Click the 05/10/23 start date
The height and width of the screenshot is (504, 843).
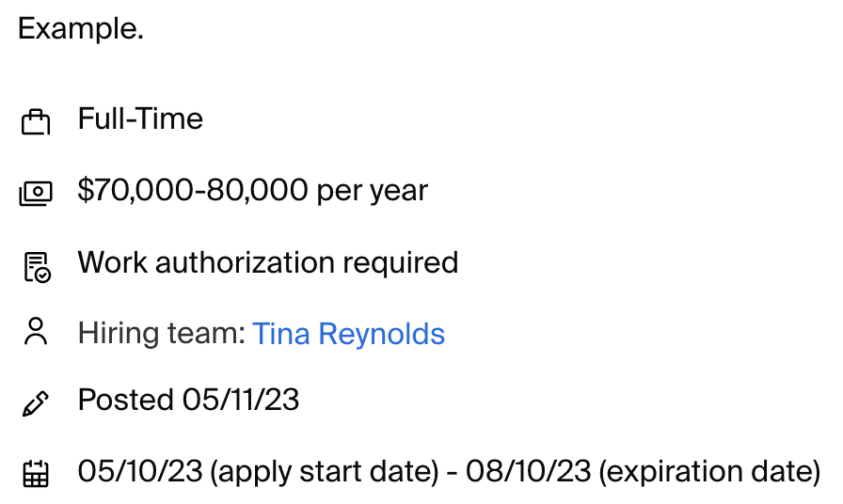point(139,472)
